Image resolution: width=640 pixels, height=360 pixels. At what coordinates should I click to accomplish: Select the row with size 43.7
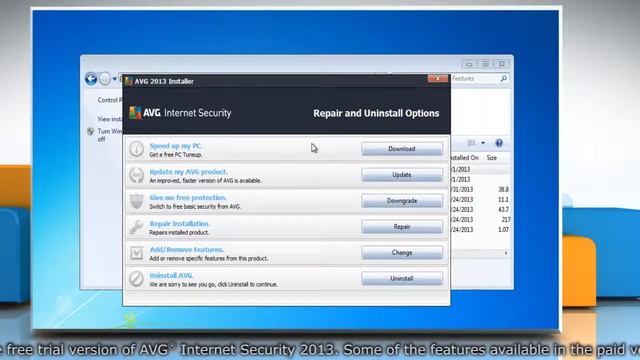pyautogui.click(x=480, y=209)
